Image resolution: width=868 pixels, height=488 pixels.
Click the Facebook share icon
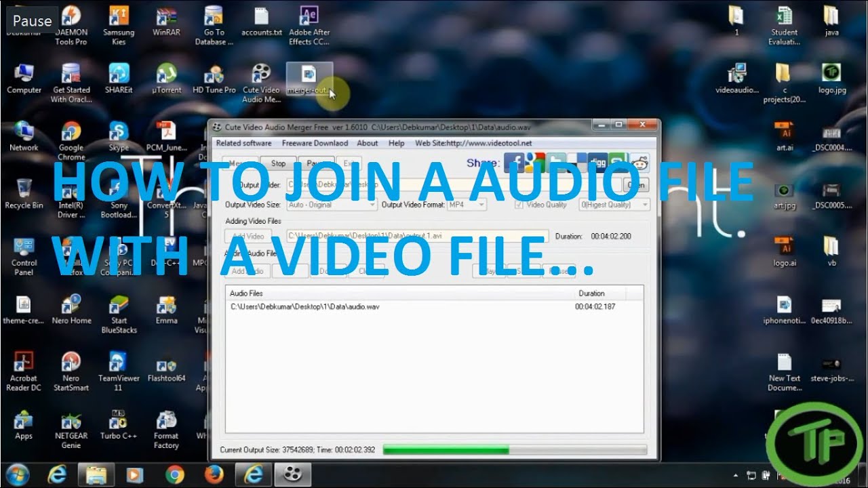pyautogui.click(x=513, y=163)
